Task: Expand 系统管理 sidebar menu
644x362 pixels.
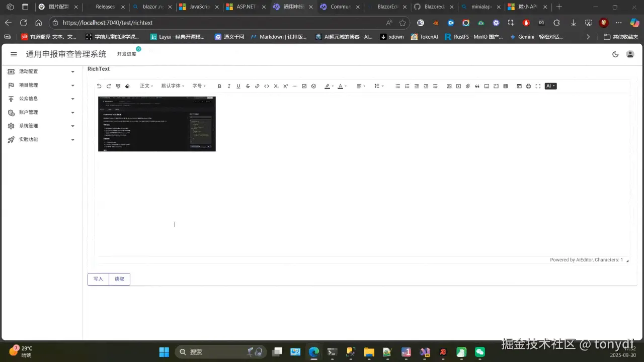Action: [41, 126]
